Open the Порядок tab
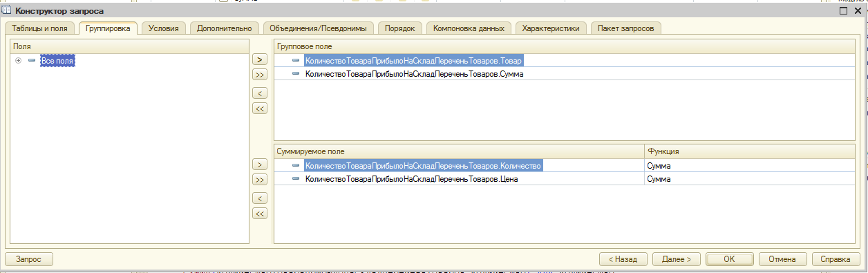The width and height of the screenshot is (868, 273). click(400, 28)
